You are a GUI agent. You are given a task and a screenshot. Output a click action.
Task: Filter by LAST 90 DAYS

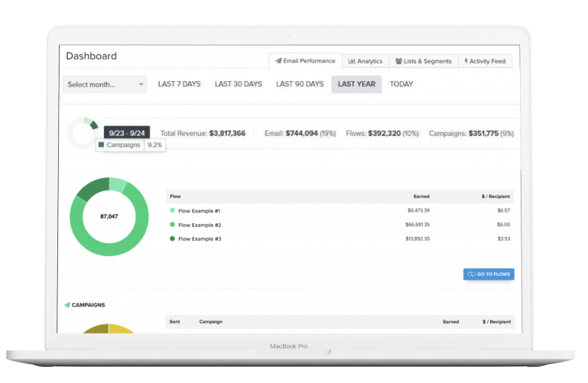click(x=300, y=84)
